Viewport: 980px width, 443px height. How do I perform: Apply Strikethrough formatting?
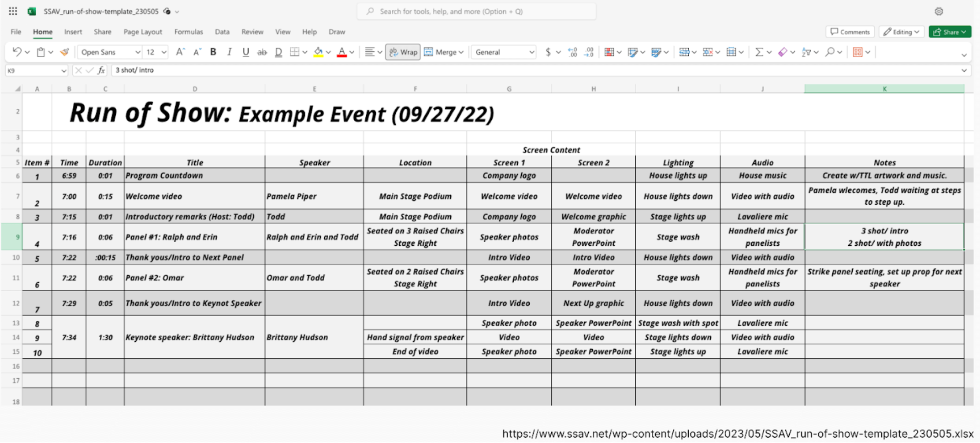pyautogui.click(x=261, y=52)
